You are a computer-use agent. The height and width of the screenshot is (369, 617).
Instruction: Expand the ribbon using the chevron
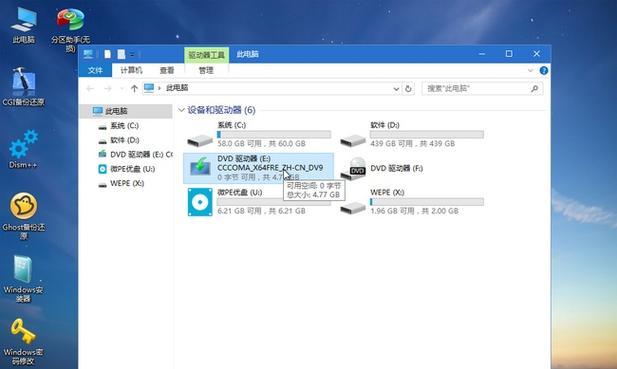[x=530, y=70]
